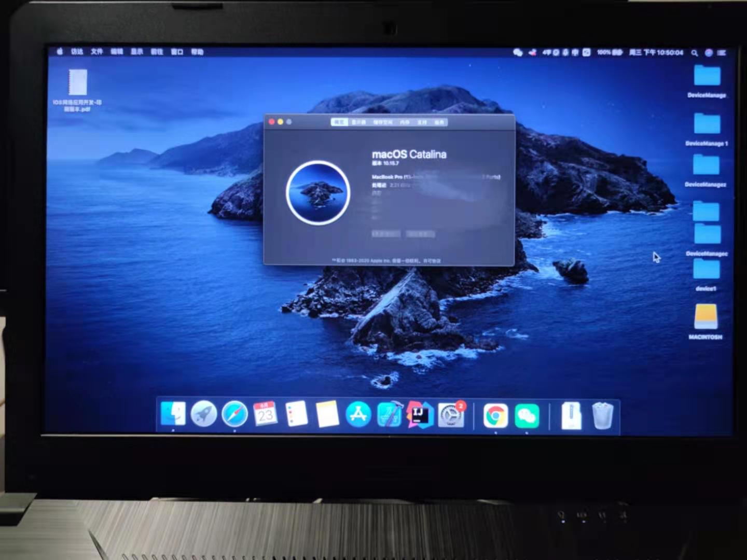747x560 pixels.
Task: Switch to the Service tab
Action: (439, 122)
